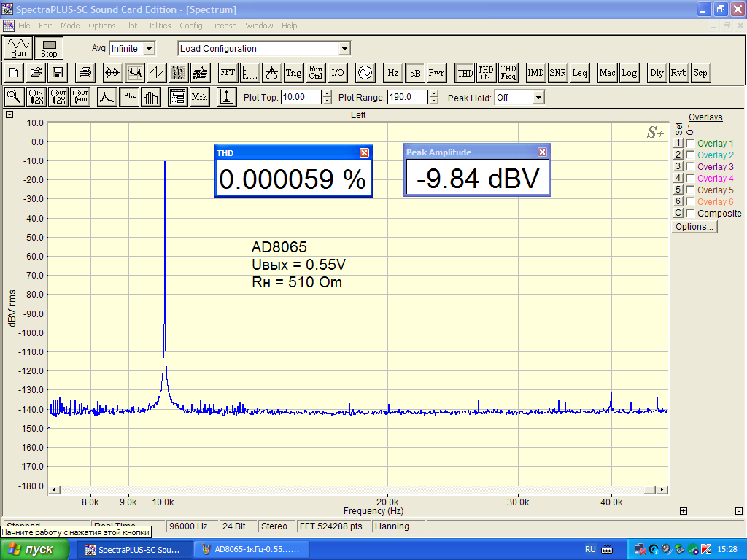Viewport: 747px width, 560px height.
Task: Click the Plot Top input field
Action: pyautogui.click(x=301, y=97)
